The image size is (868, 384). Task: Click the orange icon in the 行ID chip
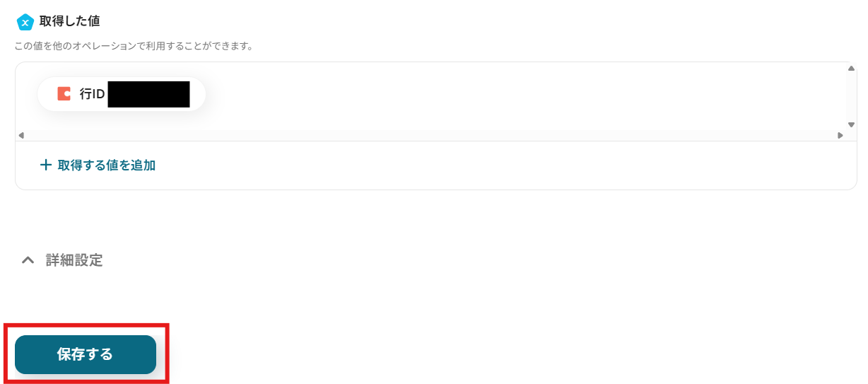click(x=64, y=94)
